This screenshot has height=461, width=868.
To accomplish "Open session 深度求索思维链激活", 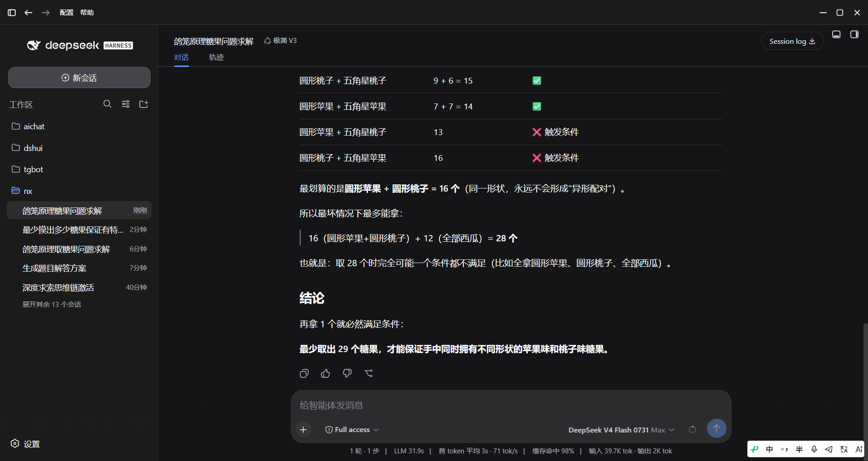I will point(79,287).
